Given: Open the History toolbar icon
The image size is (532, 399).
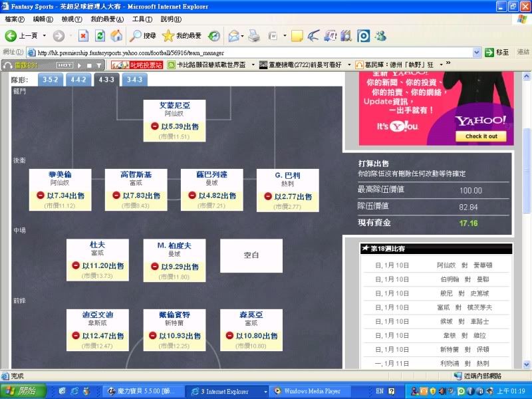Looking at the screenshot, I should coord(214,36).
